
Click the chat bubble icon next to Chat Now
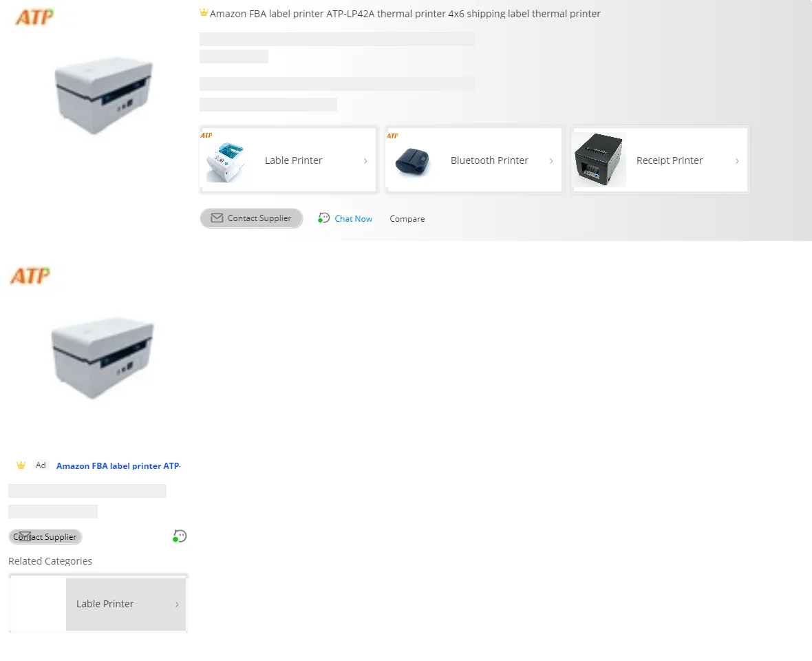coord(323,218)
